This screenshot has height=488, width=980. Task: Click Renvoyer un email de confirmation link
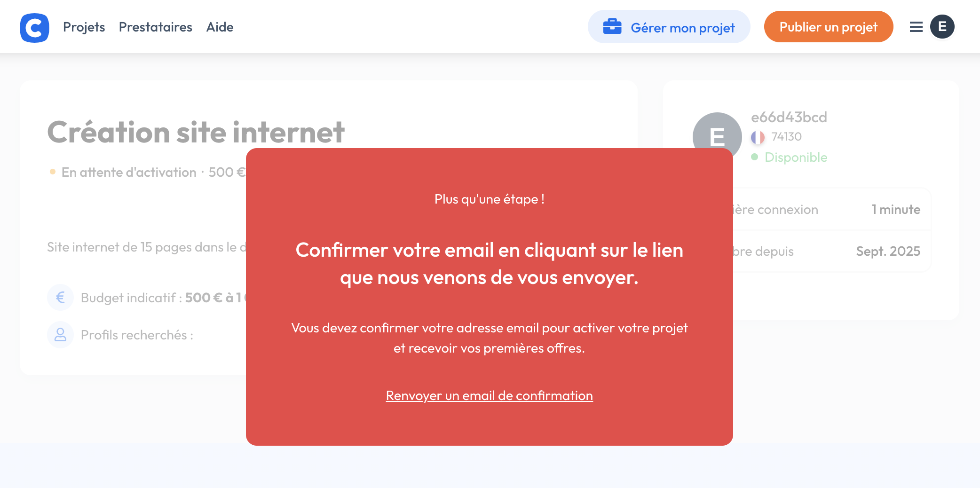[x=489, y=396]
